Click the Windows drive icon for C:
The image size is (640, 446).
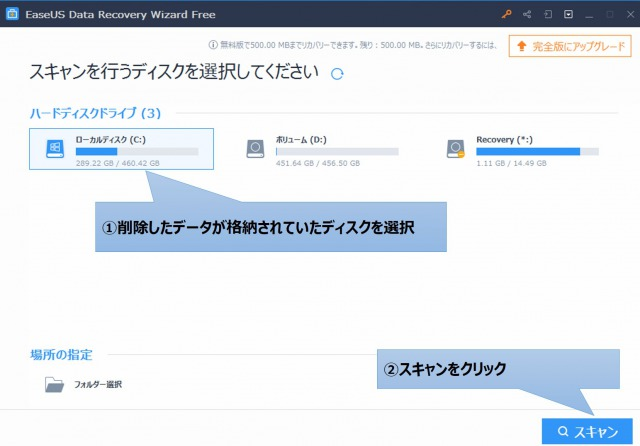coord(55,149)
